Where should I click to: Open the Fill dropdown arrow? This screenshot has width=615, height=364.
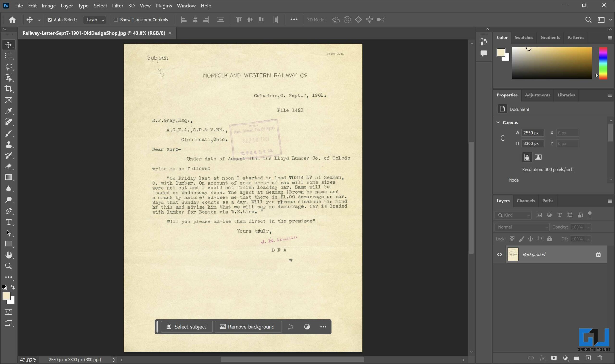click(588, 239)
